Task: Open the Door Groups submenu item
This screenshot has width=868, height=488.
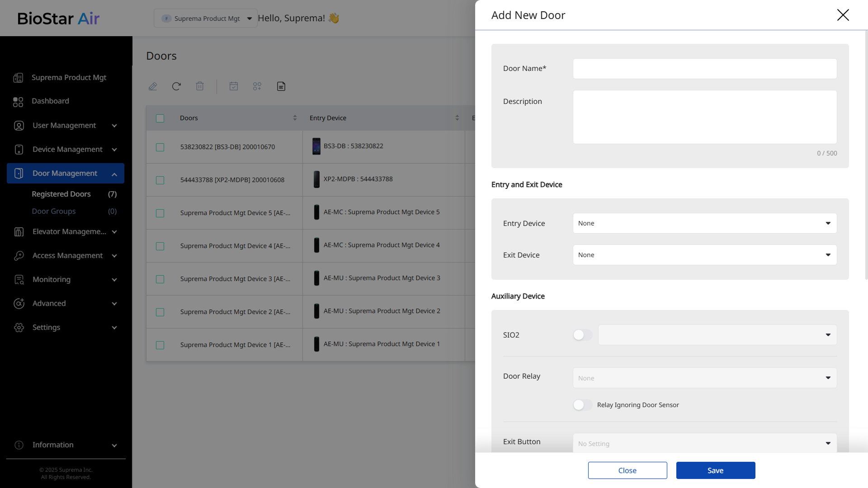Action: (x=54, y=211)
